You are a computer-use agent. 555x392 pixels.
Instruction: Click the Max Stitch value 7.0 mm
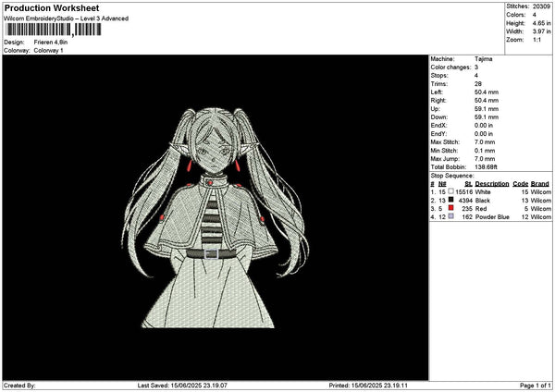click(x=485, y=142)
